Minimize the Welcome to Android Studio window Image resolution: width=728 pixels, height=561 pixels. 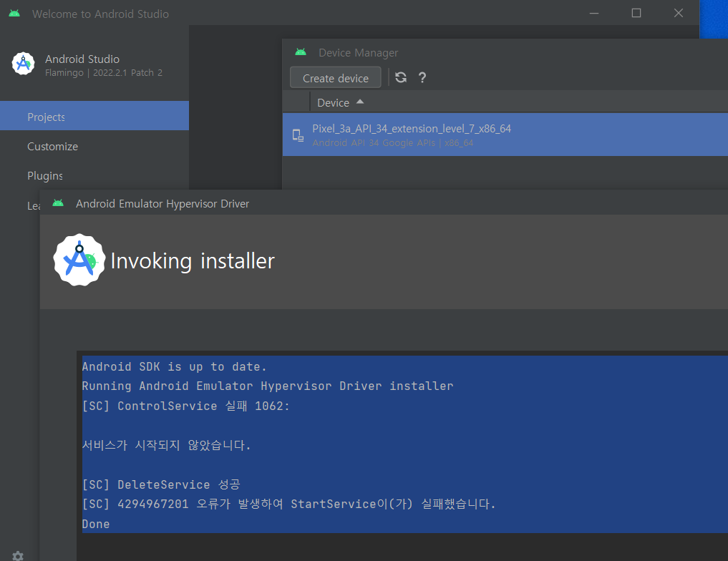(594, 14)
